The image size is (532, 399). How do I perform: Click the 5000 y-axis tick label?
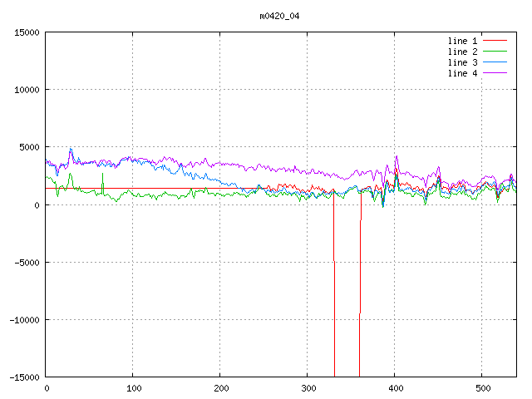tap(29, 147)
